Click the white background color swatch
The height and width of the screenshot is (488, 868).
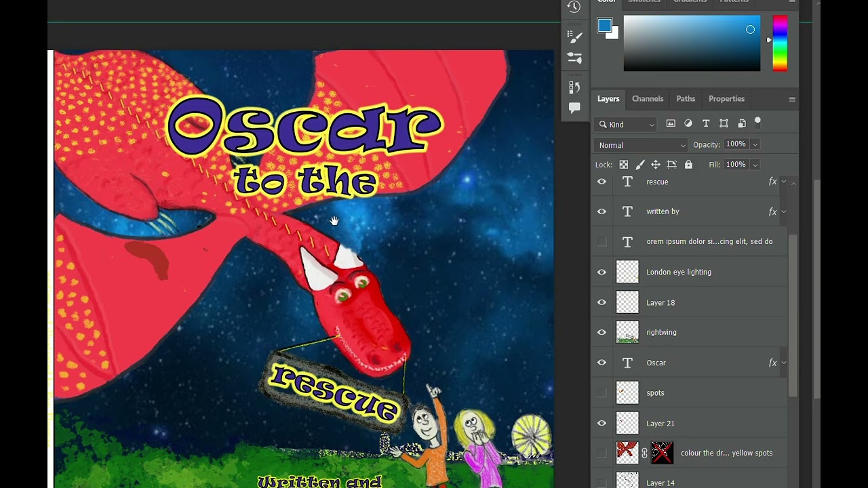click(614, 34)
